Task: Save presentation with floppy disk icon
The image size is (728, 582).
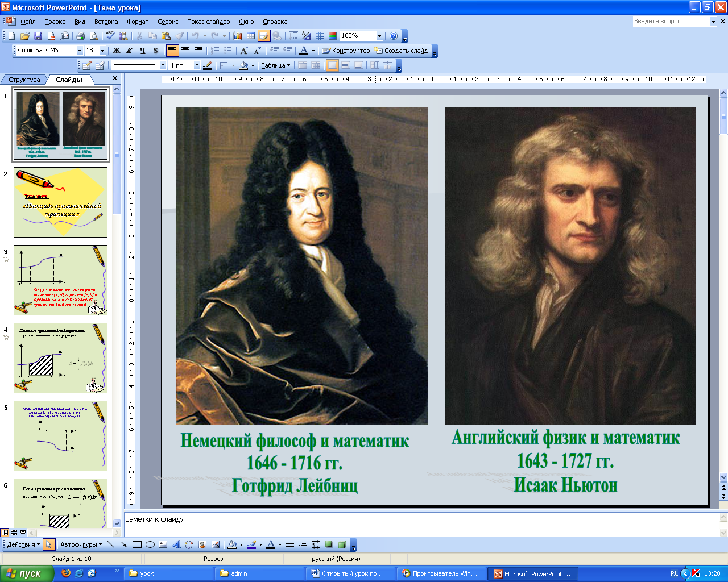Action: click(x=38, y=36)
